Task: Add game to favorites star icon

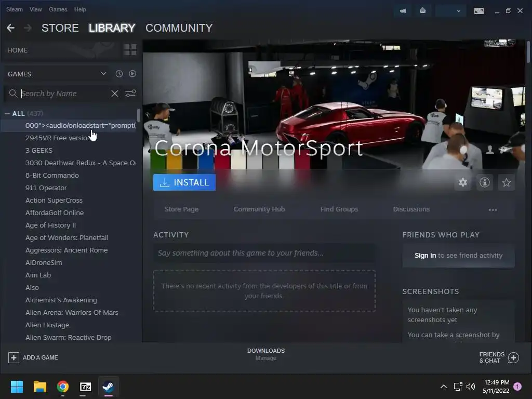Action: tap(506, 182)
